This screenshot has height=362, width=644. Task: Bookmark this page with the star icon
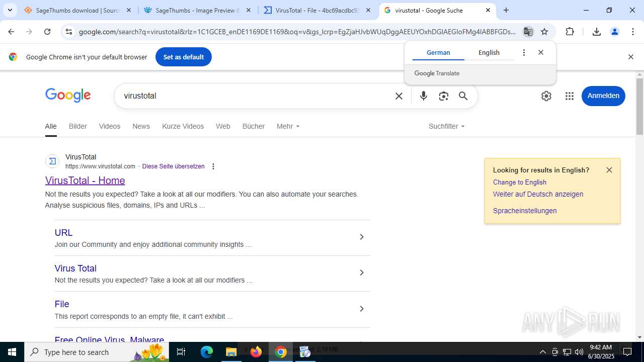pos(544,32)
